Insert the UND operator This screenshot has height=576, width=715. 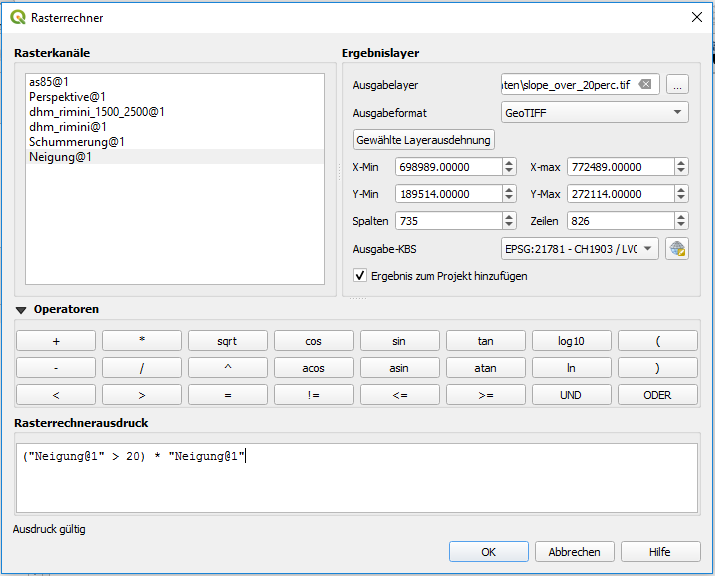click(x=571, y=395)
